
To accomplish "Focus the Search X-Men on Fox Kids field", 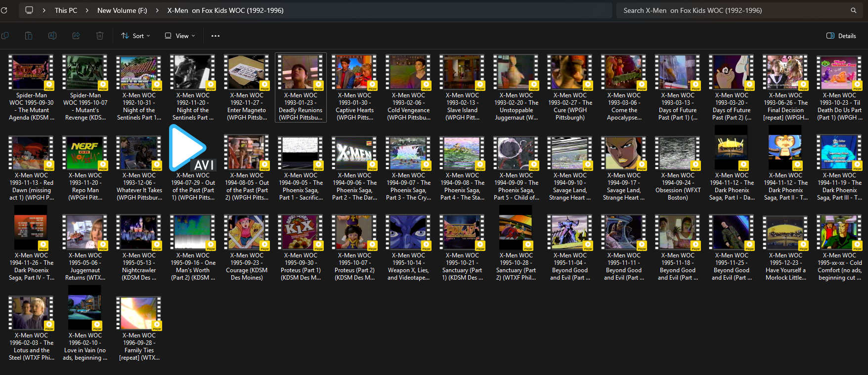I will click(x=739, y=10).
